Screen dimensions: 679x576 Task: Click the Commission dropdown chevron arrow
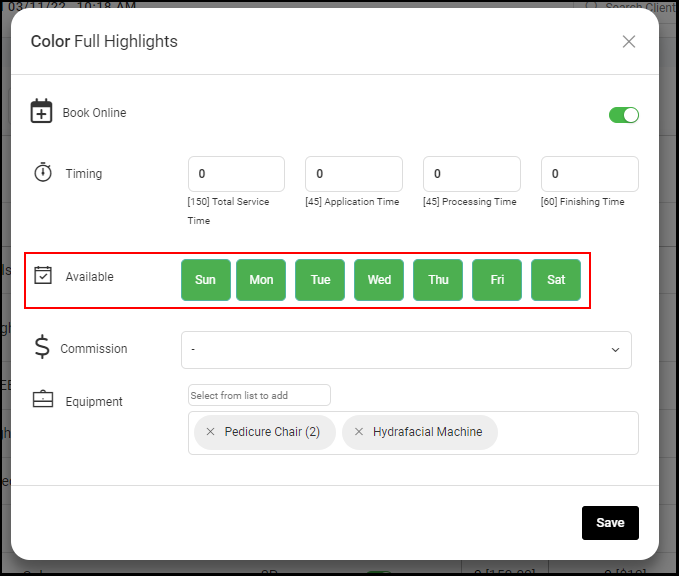pyautogui.click(x=615, y=350)
